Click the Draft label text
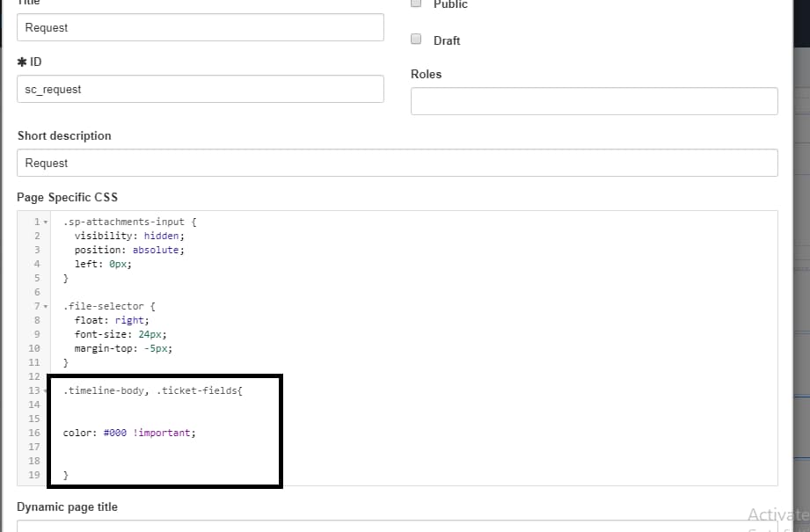 pyautogui.click(x=447, y=40)
